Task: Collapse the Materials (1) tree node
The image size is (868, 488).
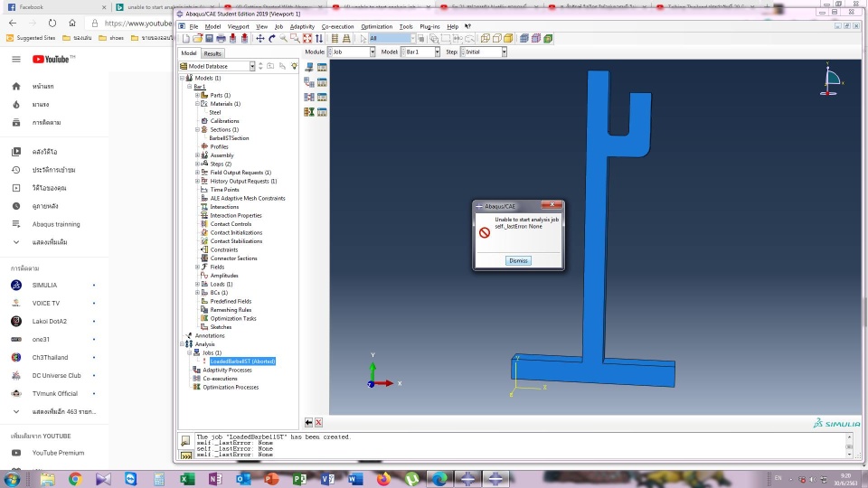Action: tap(197, 103)
